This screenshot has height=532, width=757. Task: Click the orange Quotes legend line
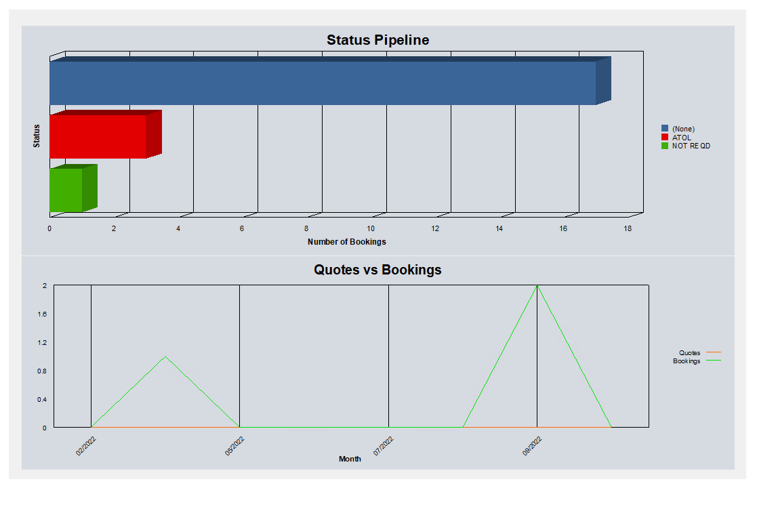(714, 352)
